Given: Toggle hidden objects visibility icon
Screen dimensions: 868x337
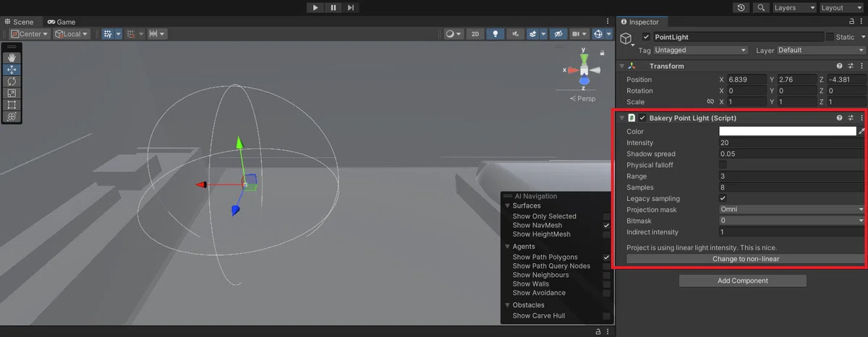Looking at the screenshot, I should coord(557,34).
